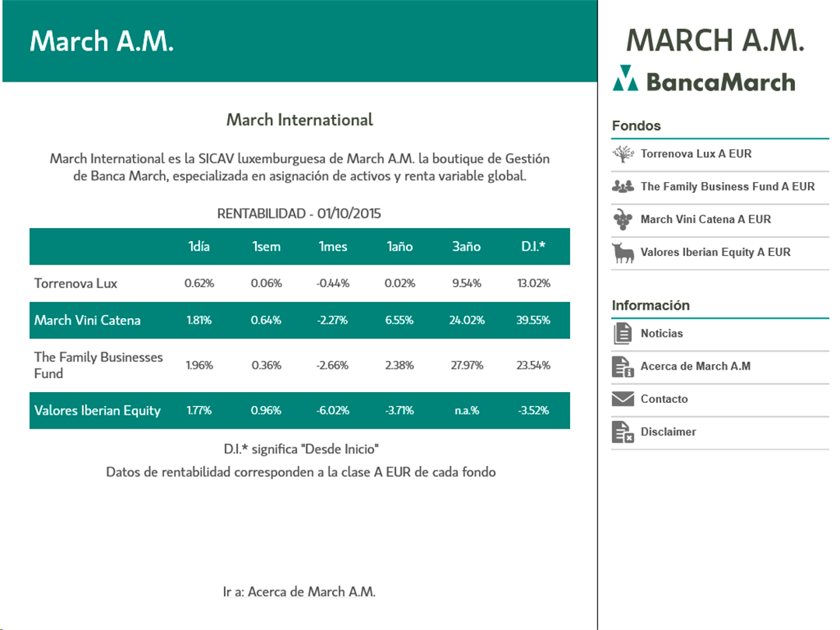Open March Vini Catena A EUR fund
This screenshot has height=630, width=840.
click(720, 219)
